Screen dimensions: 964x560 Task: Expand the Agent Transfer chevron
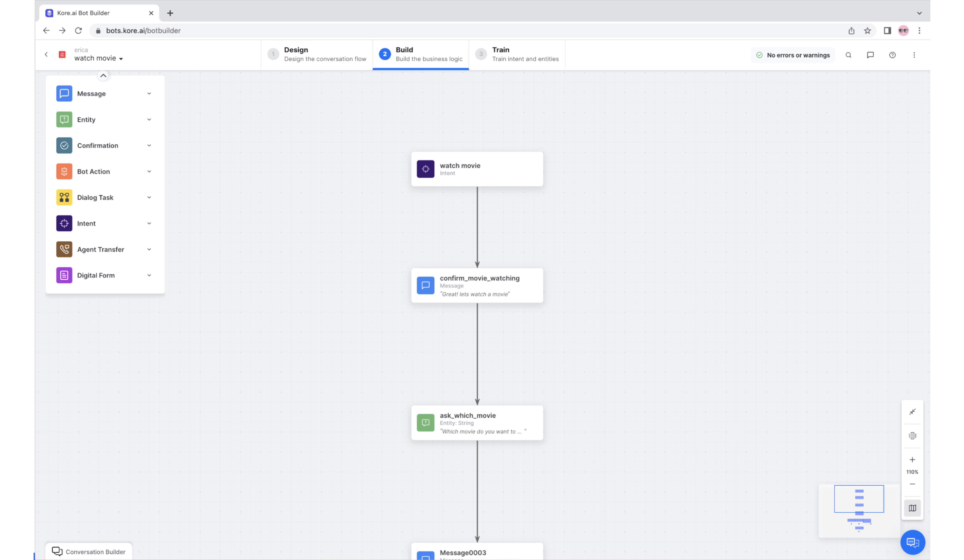pyautogui.click(x=149, y=250)
